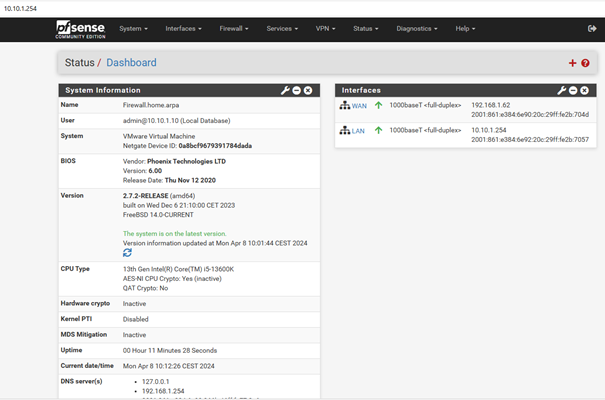
Task: Click the pfSense logo in the navbar
Action: (x=82, y=29)
